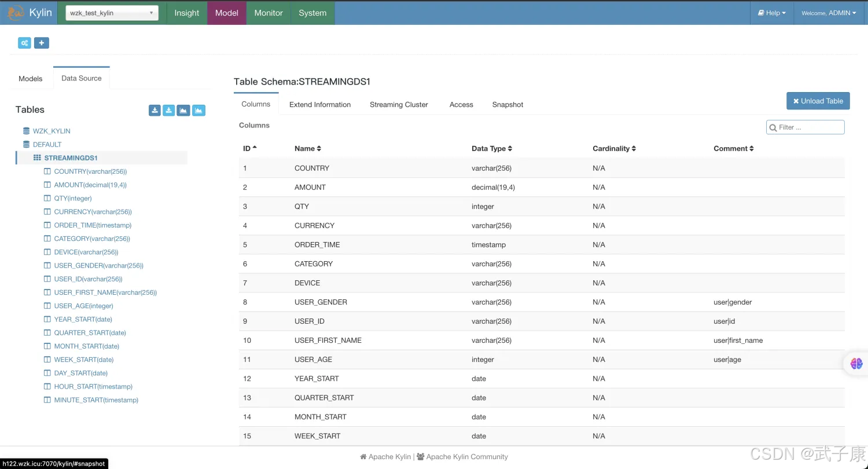
Task: Switch to the Streaming Cluster tab
Action: (399, 105)
